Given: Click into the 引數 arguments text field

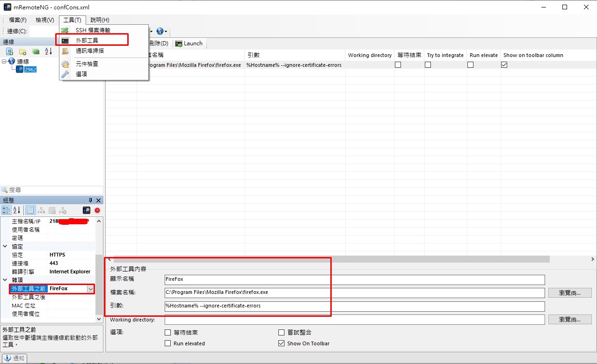Looking at the screenshot, I should point(354,306).
